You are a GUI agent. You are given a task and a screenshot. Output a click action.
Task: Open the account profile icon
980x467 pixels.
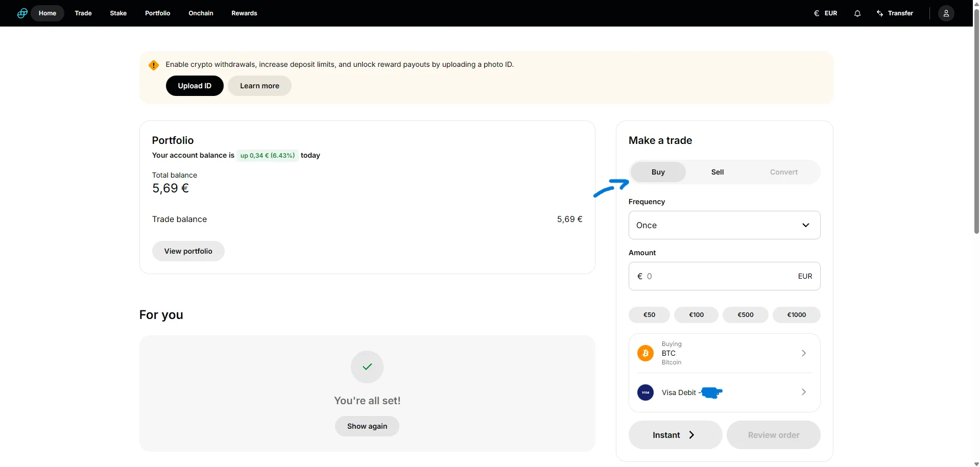(946, 13)
